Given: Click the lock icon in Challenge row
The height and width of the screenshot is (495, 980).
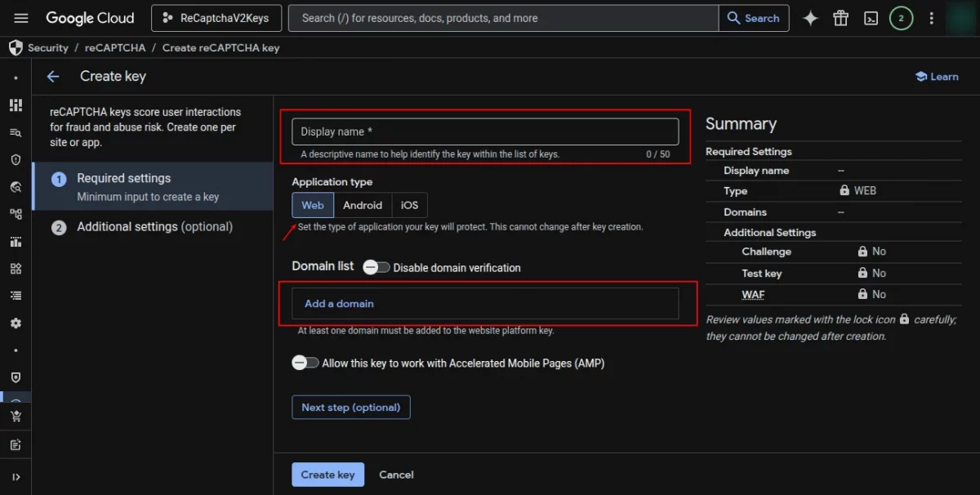Looking at the screenshot, I should point(862,252).
